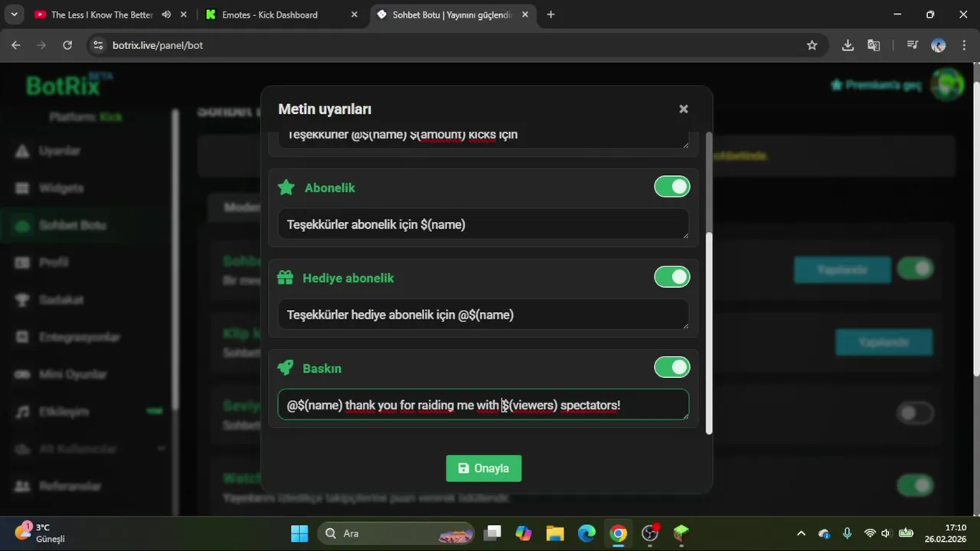Image resolution: width=980 pixels, height=551 pixels.
Task: Click the translate page icon
Action: 874,45
